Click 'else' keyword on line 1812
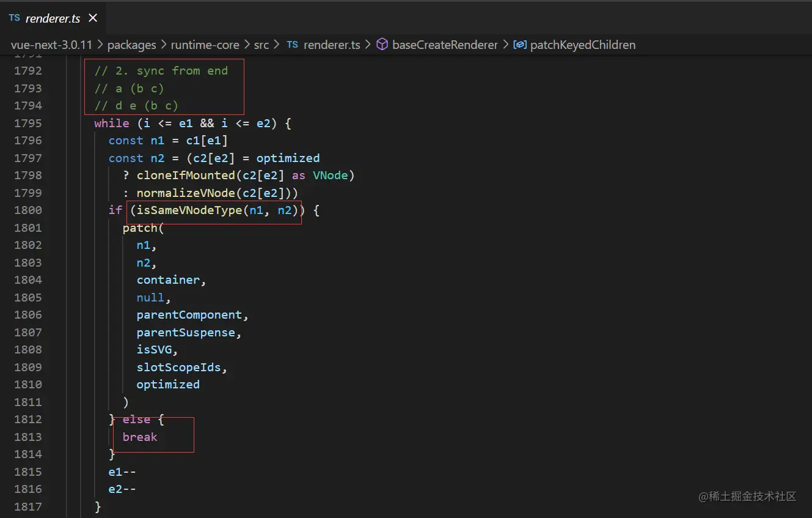 click(x=136, y=420)
